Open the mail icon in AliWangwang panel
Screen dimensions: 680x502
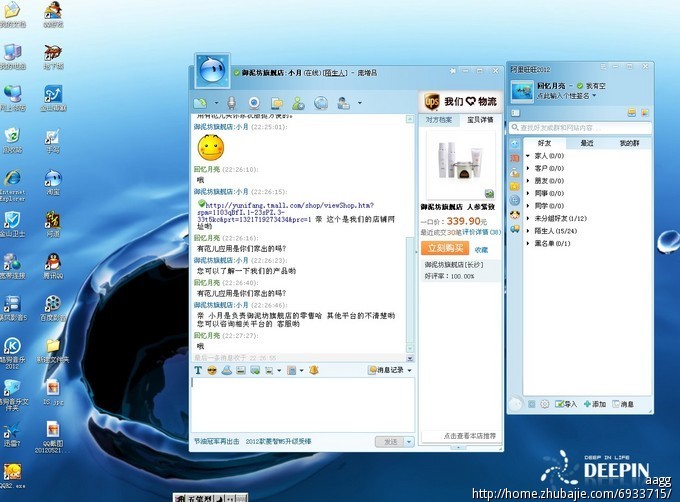(632, 113)
